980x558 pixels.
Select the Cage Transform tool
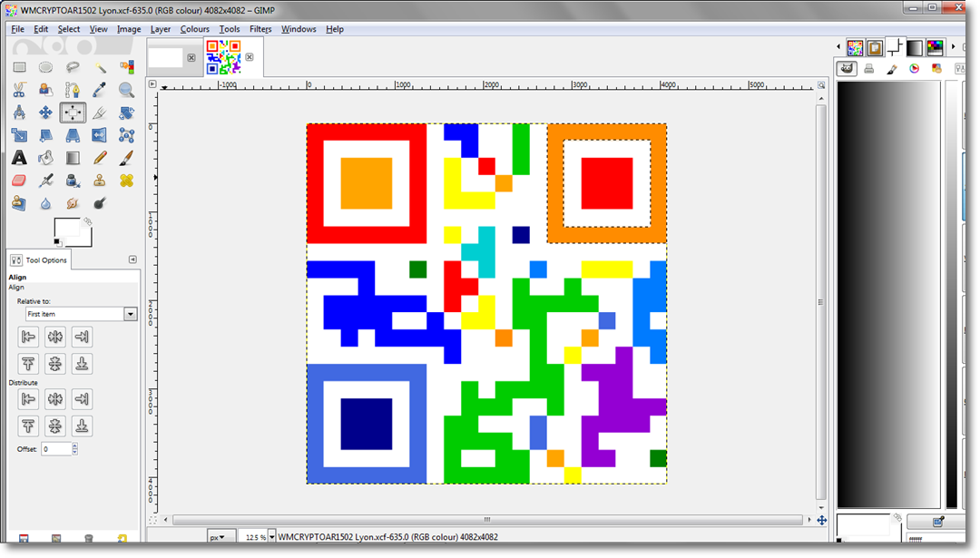coord(127,135)
